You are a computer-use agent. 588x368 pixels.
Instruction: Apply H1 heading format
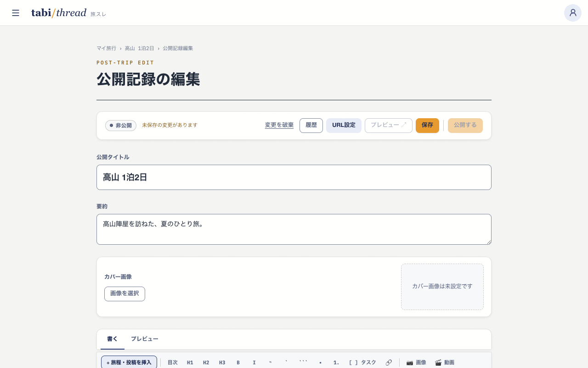point(190,362)
